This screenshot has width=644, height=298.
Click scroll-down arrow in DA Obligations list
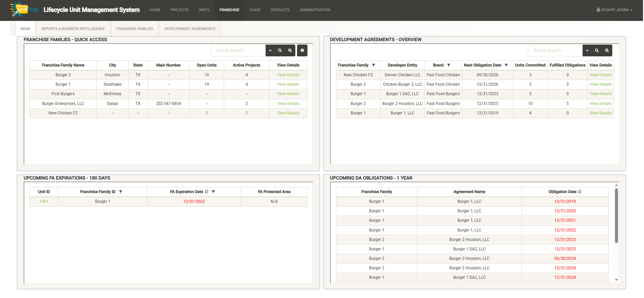point(616,280)
